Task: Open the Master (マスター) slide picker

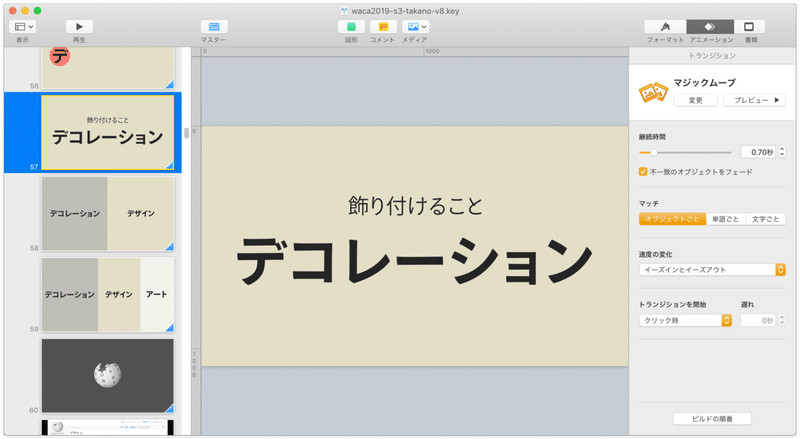Action: click(214, 27)
